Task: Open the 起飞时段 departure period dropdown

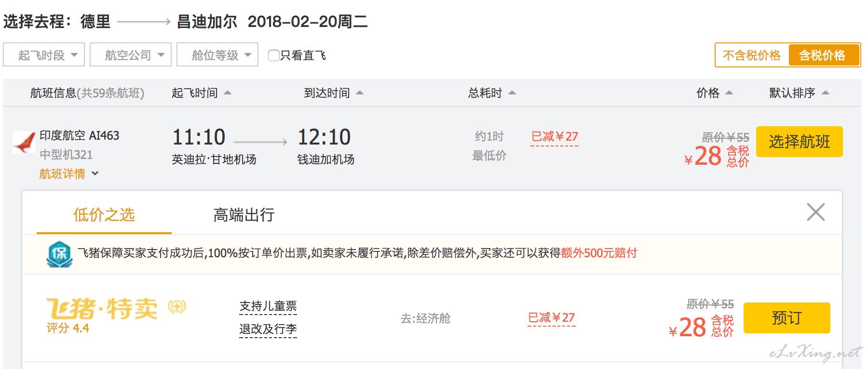Action: click(44, 55)
